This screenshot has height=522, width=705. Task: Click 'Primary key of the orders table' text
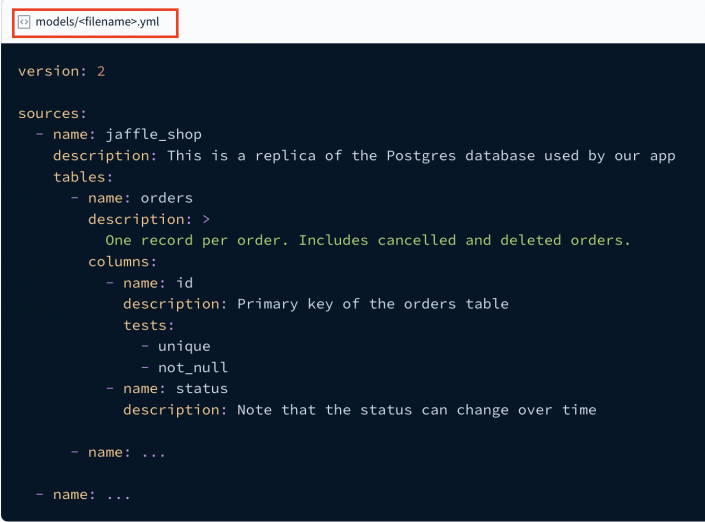[x=372, y=304]
